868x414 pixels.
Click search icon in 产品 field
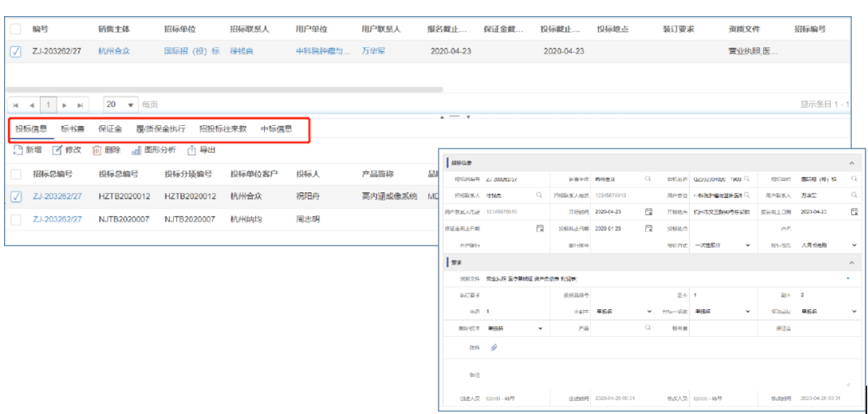coord(649,328)
